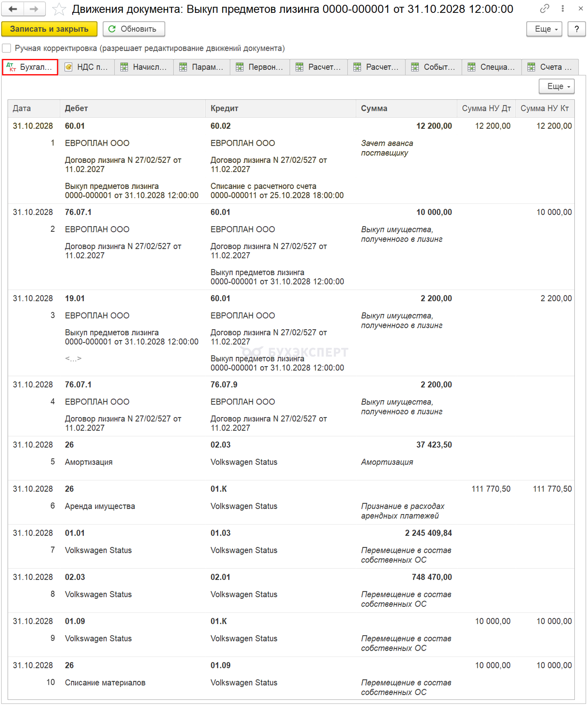The width and height of the screenshot is (588, 705).
Task: Go forward with the right arrow
Action: [34, 9]
